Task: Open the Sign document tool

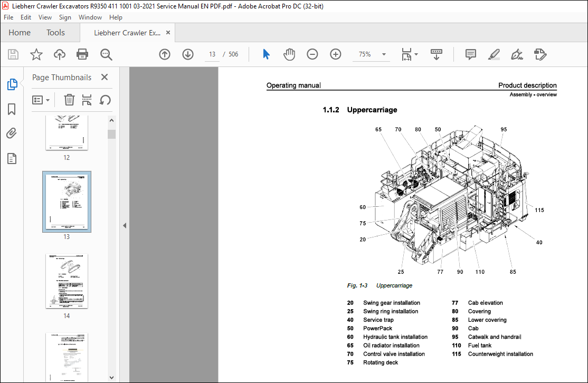Action: pyautogui.click(x=517, y=54)
